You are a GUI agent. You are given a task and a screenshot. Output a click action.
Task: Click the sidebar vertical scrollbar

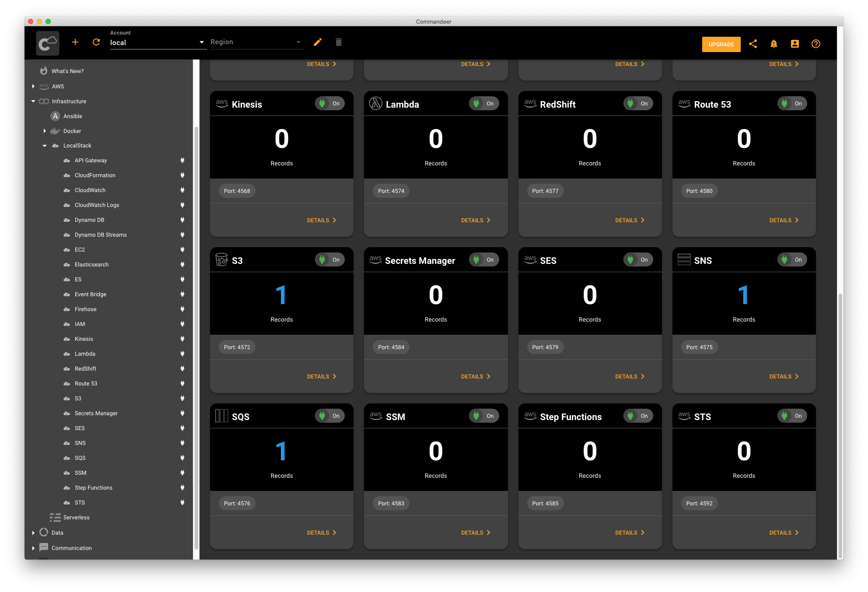click(196, 338)
